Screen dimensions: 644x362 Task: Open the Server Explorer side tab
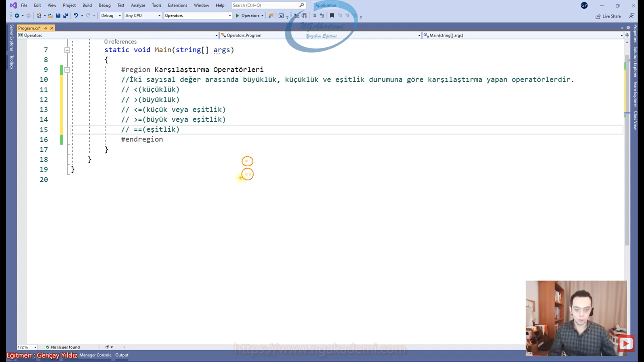(x=11, y=38)
